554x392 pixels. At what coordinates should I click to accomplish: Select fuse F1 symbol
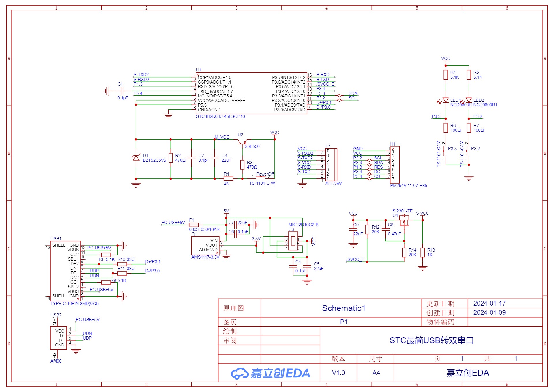194,225
